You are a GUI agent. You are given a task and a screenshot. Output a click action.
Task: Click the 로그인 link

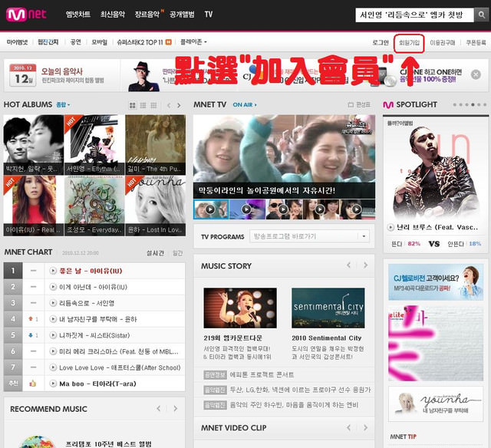pos(381,43)
